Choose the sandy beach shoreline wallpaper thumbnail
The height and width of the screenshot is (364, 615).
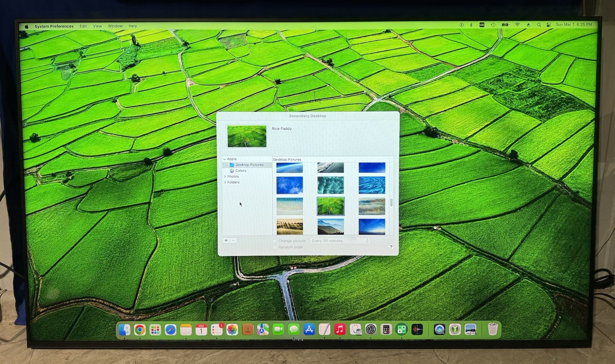pos(289,206)
